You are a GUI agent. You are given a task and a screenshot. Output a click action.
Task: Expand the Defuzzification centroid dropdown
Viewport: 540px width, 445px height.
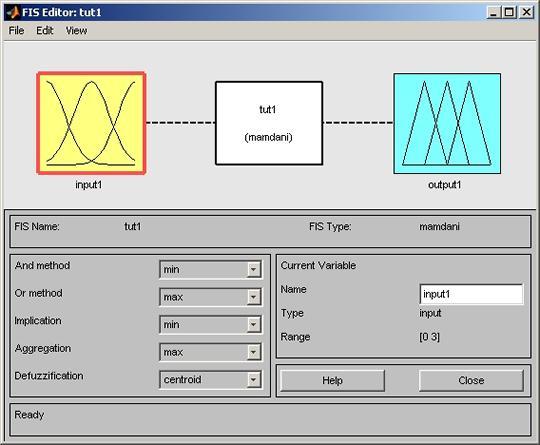(x=210, y=380)
